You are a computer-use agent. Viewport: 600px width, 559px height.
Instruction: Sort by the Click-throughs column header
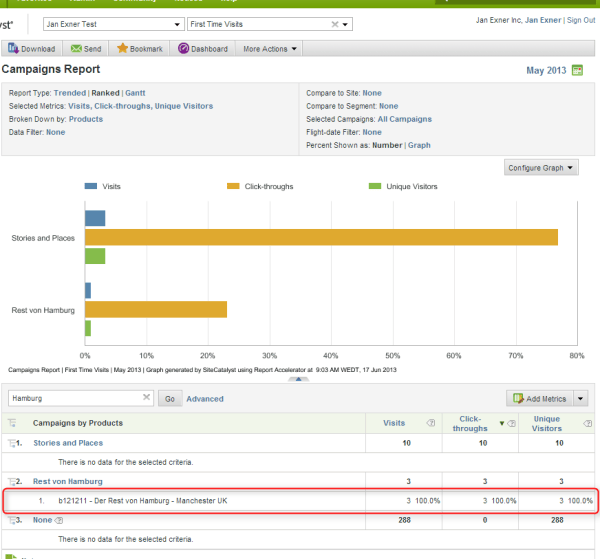coord(470,424)
